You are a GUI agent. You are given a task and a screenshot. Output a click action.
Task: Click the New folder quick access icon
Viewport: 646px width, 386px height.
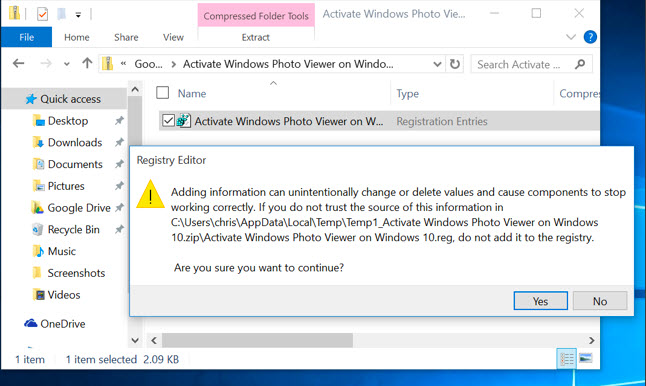coord(61,14)
